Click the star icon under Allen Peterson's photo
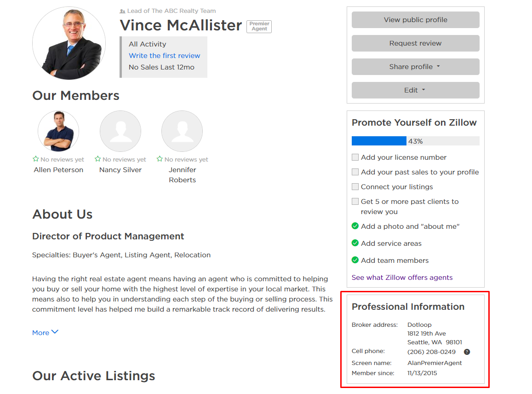Screen dimensions: 532x394 point(36,159)
